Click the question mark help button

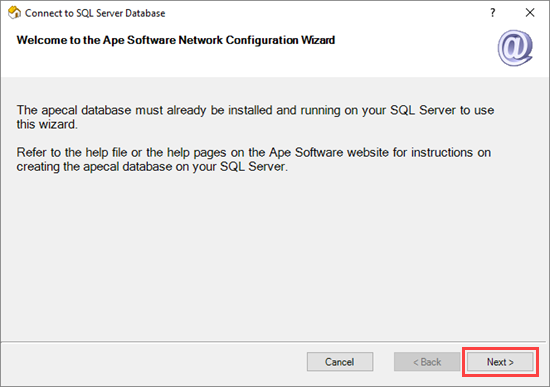[493, 13]
